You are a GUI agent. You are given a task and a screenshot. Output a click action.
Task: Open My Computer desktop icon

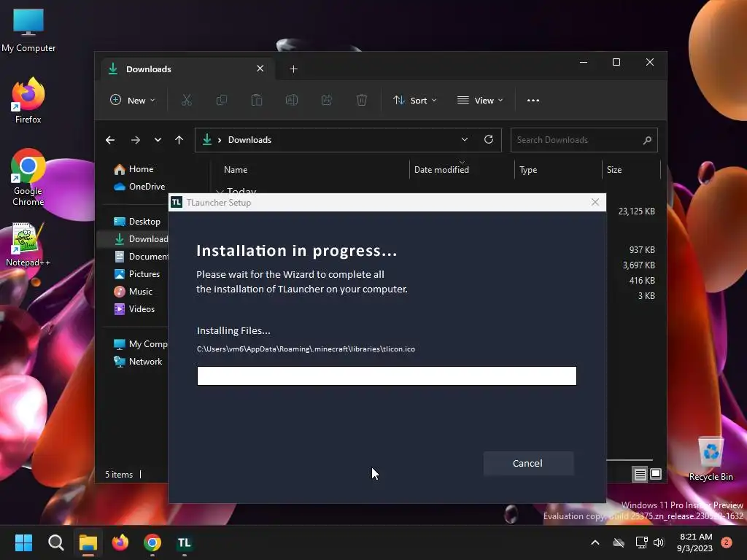[x=28, y=30]
